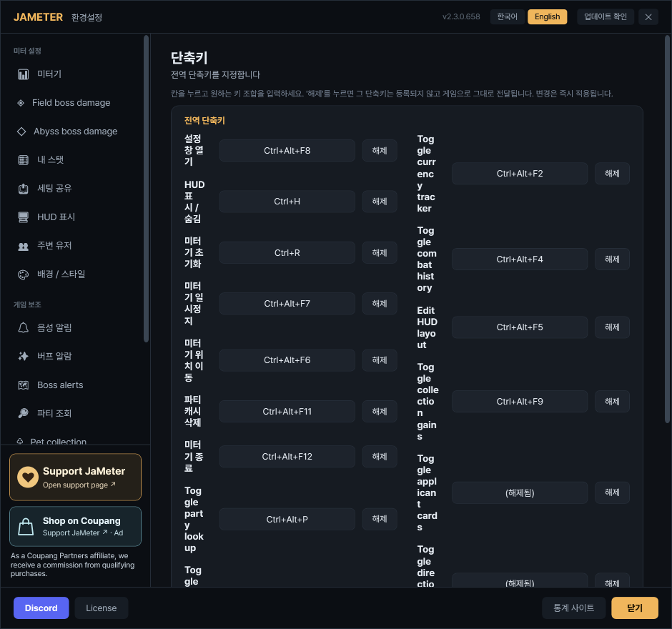672x629 pixels.
Task: Open the 내 스탯 stats icon
Action: (23, 160)
